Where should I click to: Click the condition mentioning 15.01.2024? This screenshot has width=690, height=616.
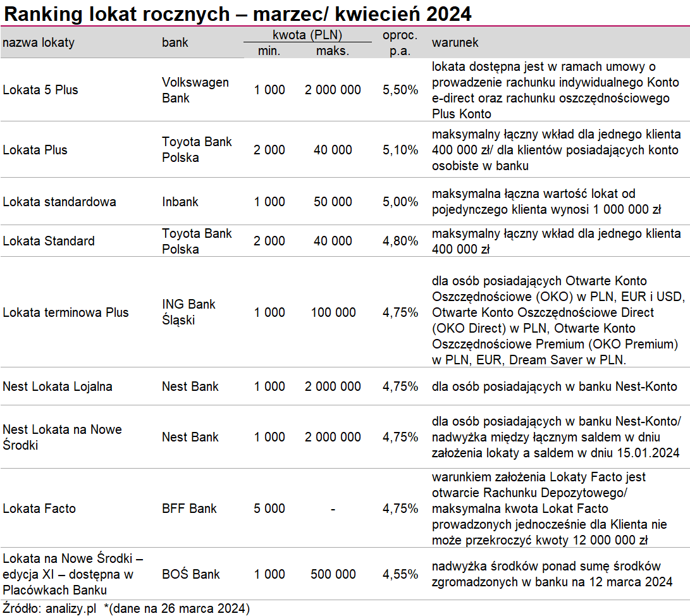[556, 437]
